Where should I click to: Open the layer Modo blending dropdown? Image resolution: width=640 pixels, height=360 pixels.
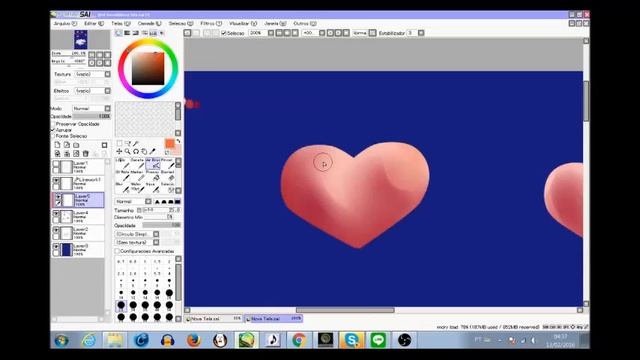pyautogui.click(x=108, y=109)
